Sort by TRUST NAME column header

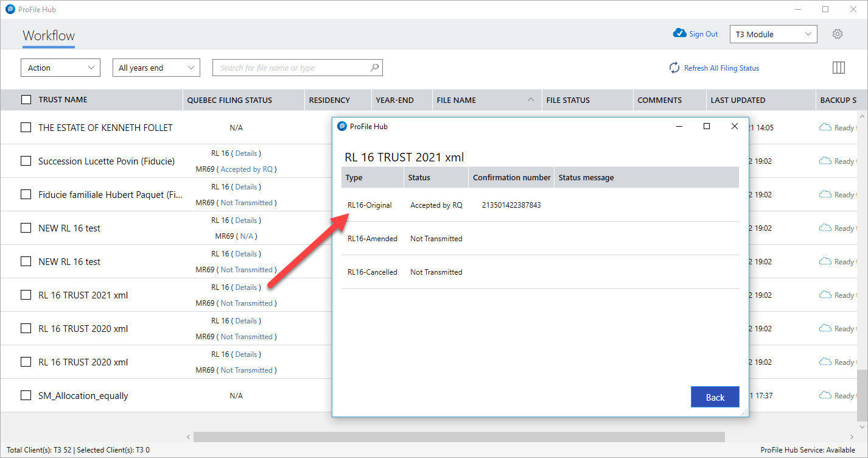click(x=63, y=100)
